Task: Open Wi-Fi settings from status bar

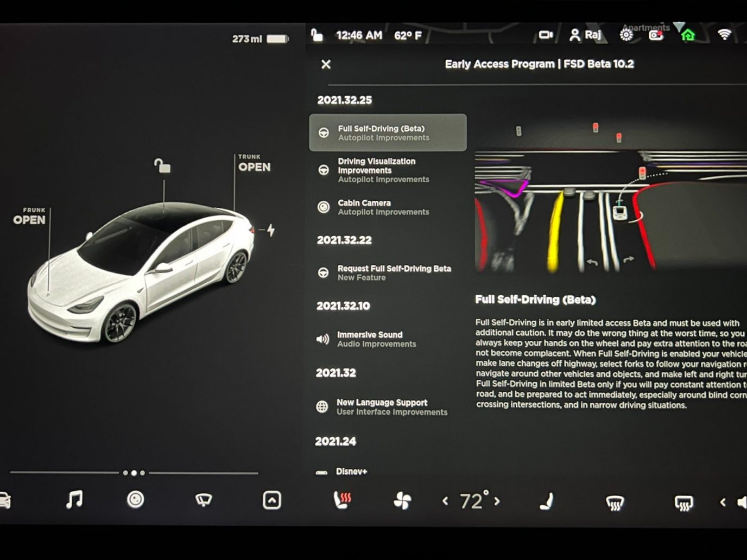Action: pyautogui.click(x=724, y=35)
